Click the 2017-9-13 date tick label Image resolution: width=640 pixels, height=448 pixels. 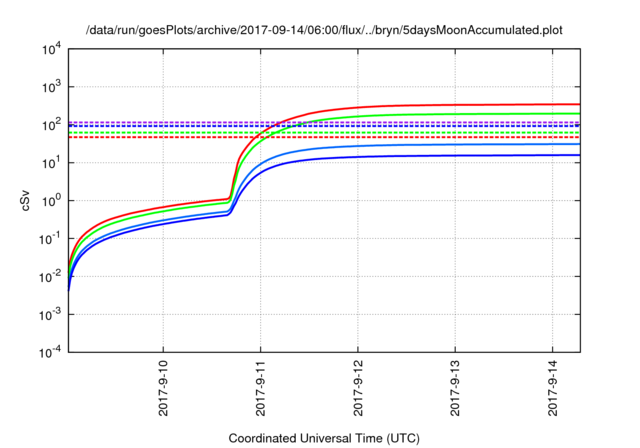[x=455, y=388]
